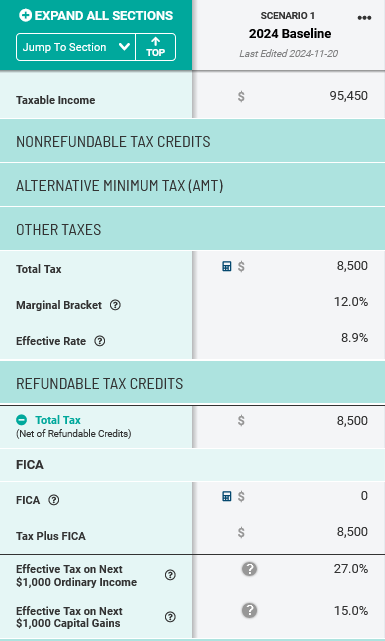This screenshot has width=385, height=641.
Task: Open the three-dot scenario options menu
Action: pyautogui.click(x=364, y=18)
